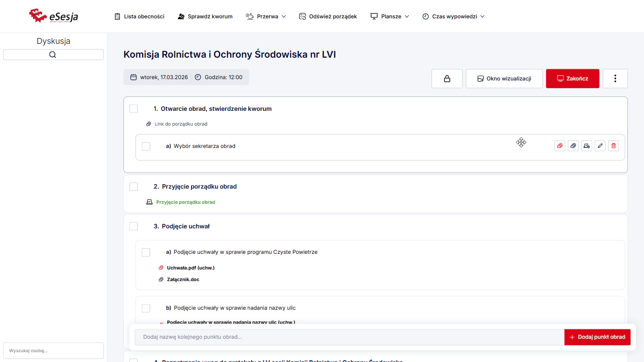This screenshot has width=644, height=362.
Task: Tick checkbox for Otwarcie obrad, stwierdzenie kworum
Action: coord(133,109)
